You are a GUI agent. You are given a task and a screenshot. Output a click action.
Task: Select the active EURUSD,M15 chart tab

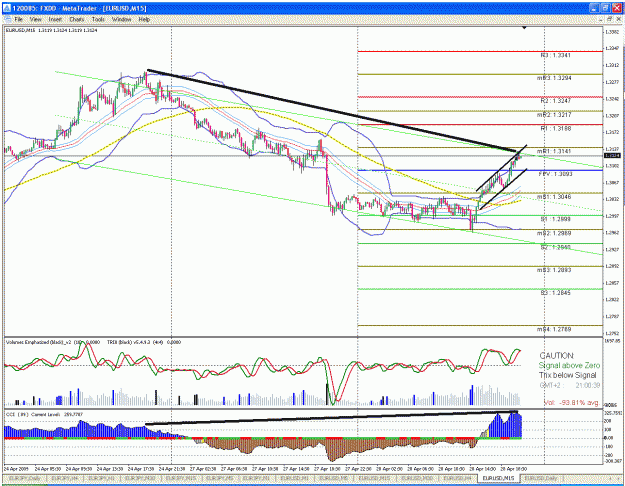pyautogui.click(x=498, y=478)
